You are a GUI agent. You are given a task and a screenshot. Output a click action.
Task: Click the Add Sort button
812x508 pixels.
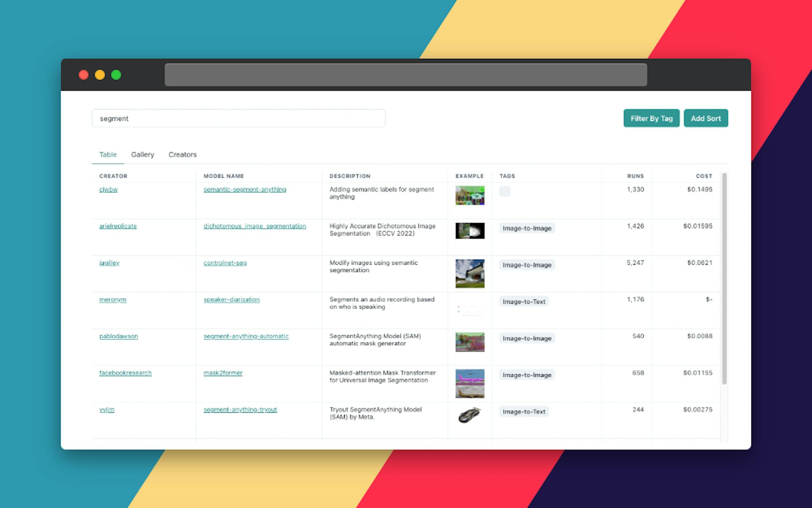point(706,118)
